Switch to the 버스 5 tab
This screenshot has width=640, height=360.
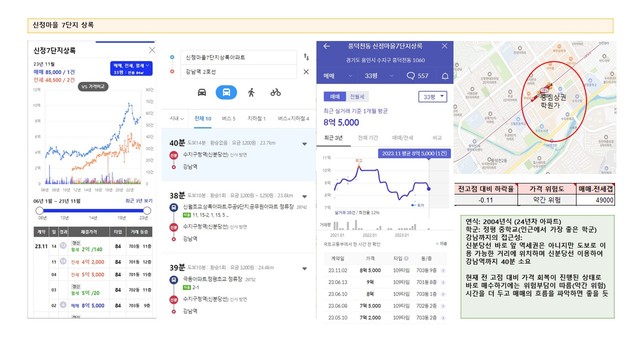point(229,118)
